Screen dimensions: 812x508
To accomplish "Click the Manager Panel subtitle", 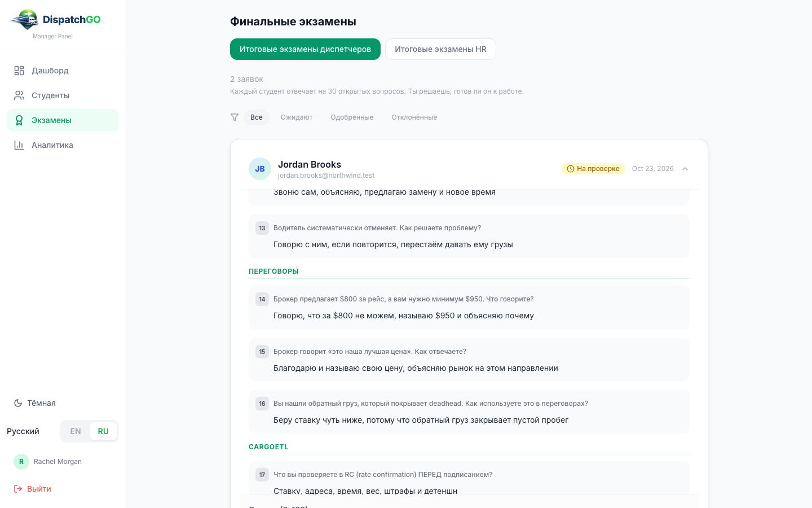I will point(52,36).
